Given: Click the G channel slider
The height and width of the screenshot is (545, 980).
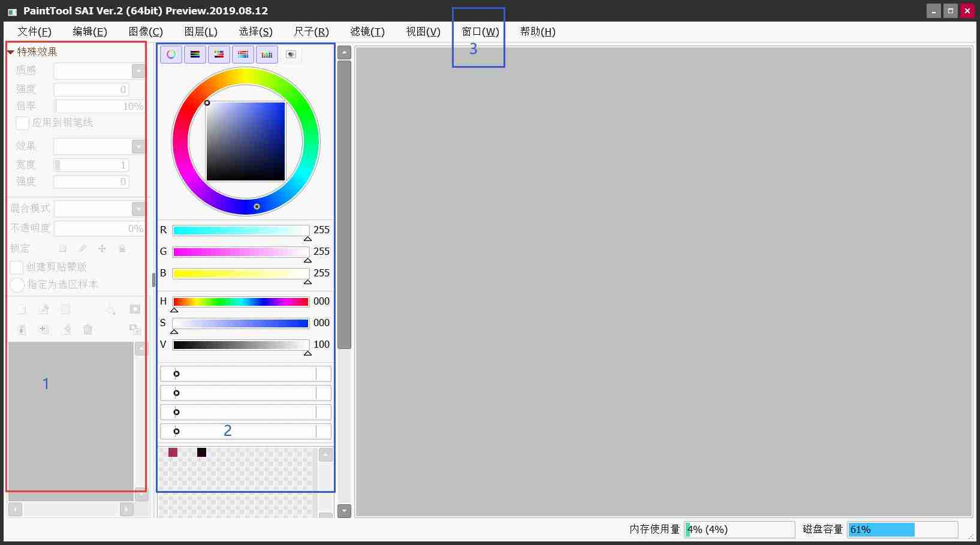Looking at the screenshot, I should 241,252.
